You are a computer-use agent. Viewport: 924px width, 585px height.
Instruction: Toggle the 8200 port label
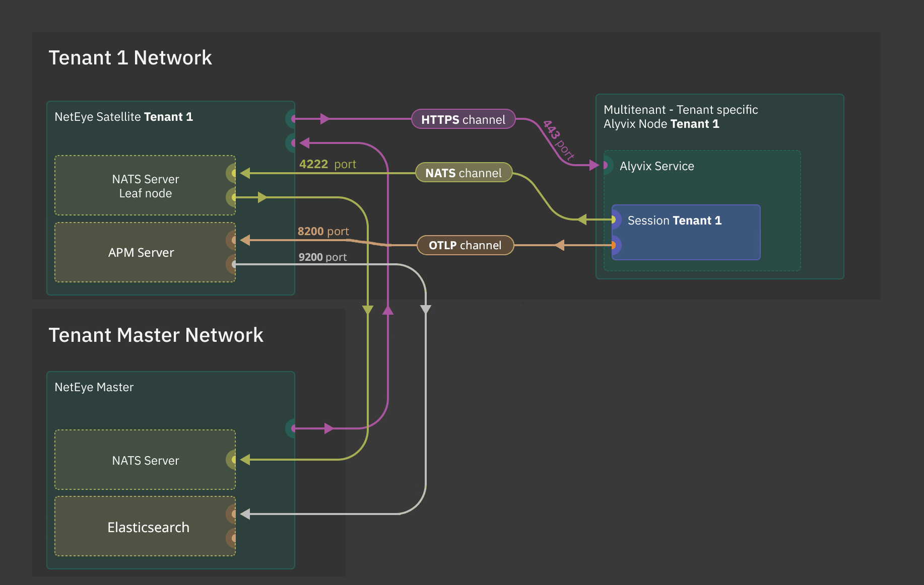tap(323, 231)
